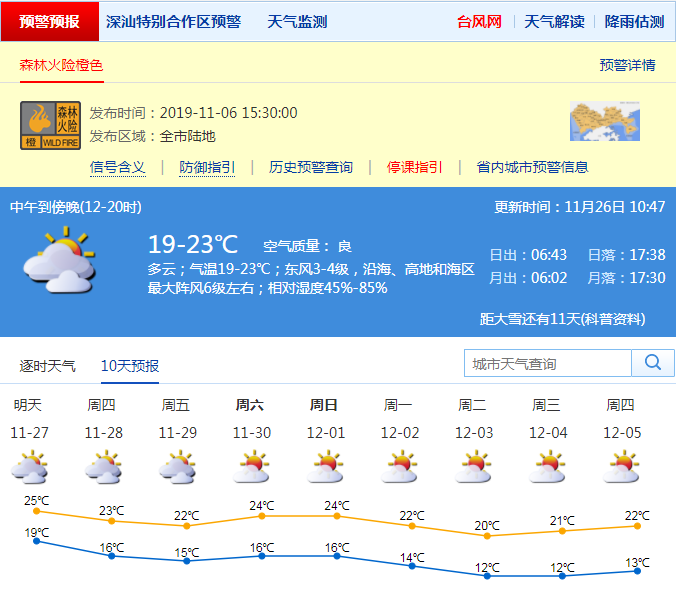
Task: Switch to the 10天预报 tab
Action: point(130,366)
